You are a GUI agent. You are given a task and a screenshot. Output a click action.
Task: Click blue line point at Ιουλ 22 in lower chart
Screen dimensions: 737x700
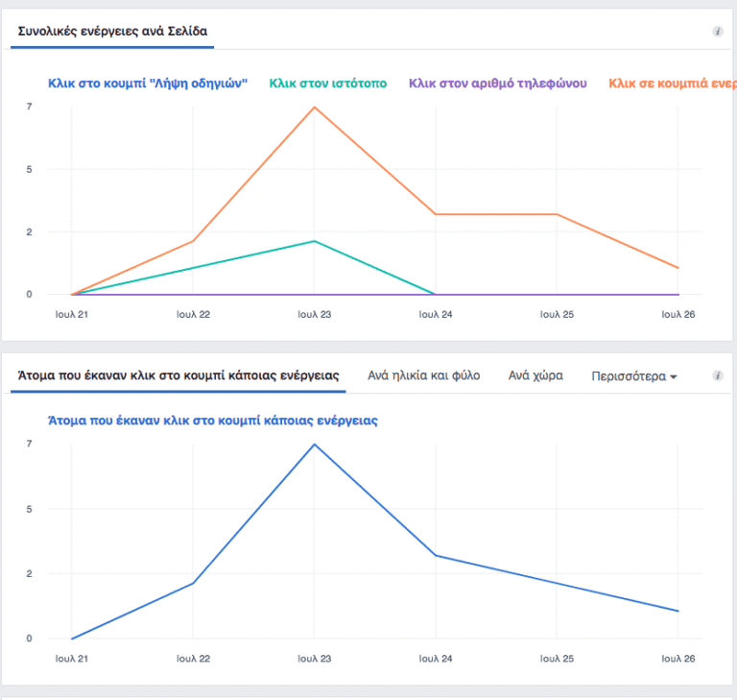click(194, 583)
